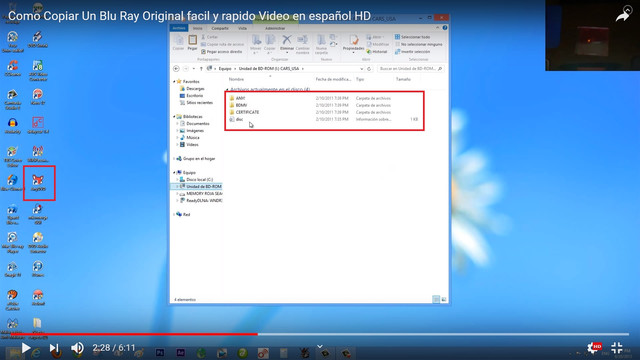The image size is (640, 360).
Task: Select Escritorio in the navigation pane
Action: point(195,96)
